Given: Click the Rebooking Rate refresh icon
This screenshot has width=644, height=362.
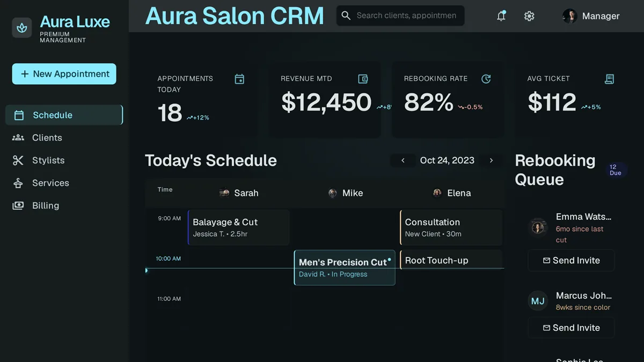Looking at the screenshot, I should (x=486, y=79).
